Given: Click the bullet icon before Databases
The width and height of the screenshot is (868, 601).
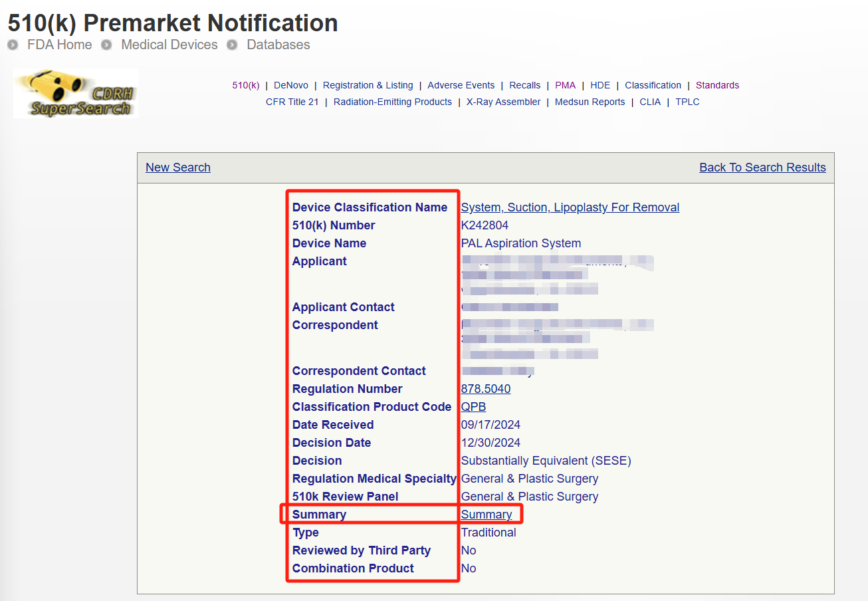Looking at the screenshot, I should coord(232,45).
